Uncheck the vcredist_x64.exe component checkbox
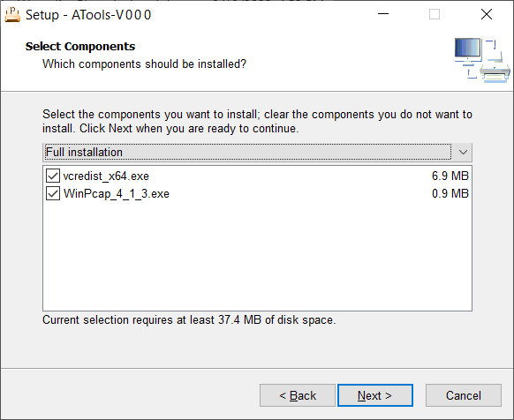Viewport: 514px width, 420px height. [53, 176]
